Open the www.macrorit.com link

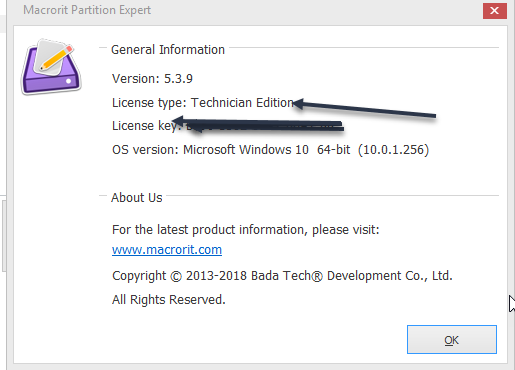(x=167, y=250)
